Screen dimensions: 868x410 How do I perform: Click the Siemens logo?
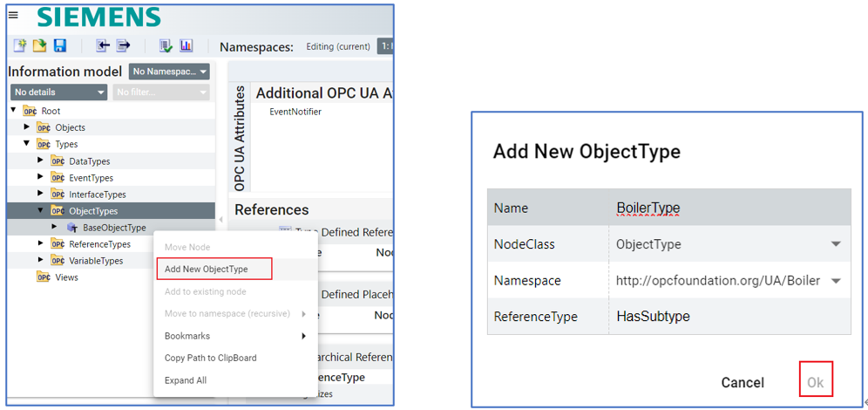point(98,17)
